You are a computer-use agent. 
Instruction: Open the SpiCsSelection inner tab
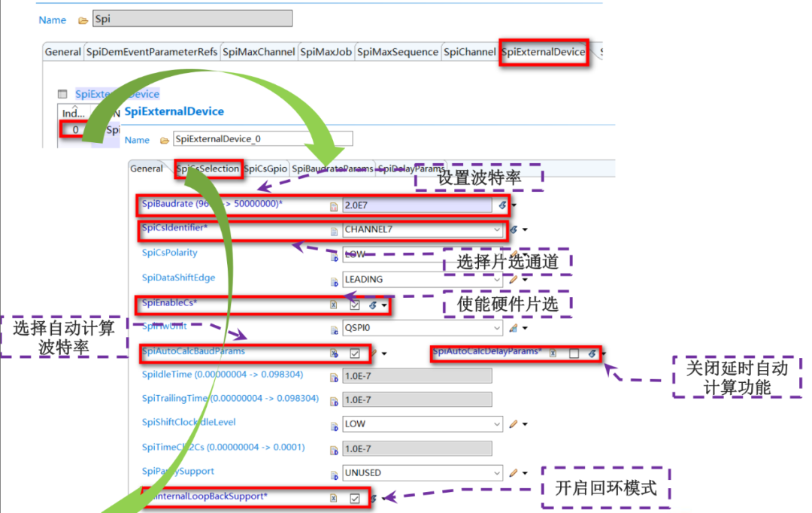[208, 169]
